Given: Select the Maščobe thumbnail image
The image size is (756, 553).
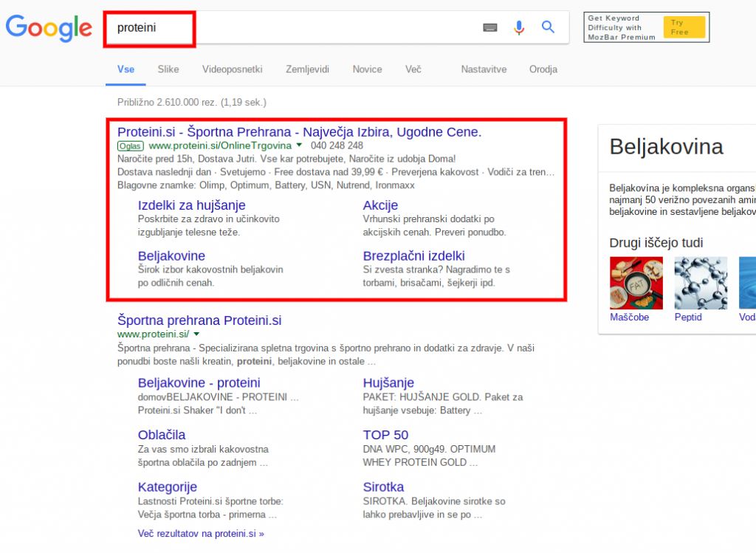Looking at the screenshot, I should tap(636, 284).
